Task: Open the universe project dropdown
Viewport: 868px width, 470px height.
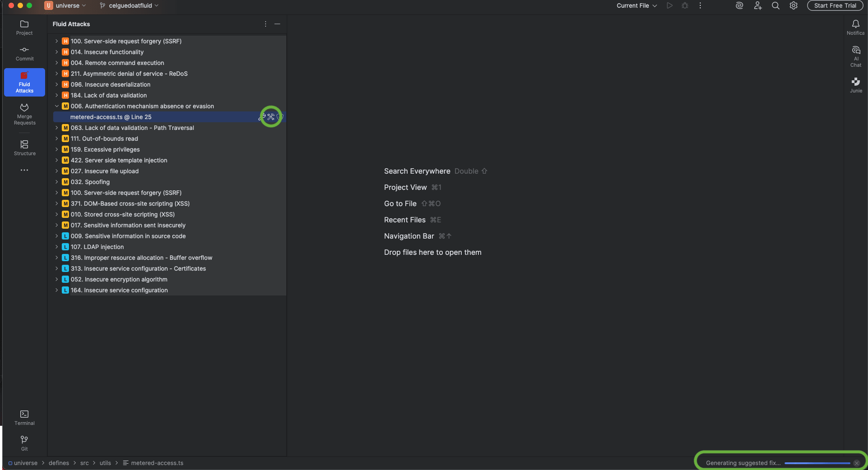Action: pos(65,6)
